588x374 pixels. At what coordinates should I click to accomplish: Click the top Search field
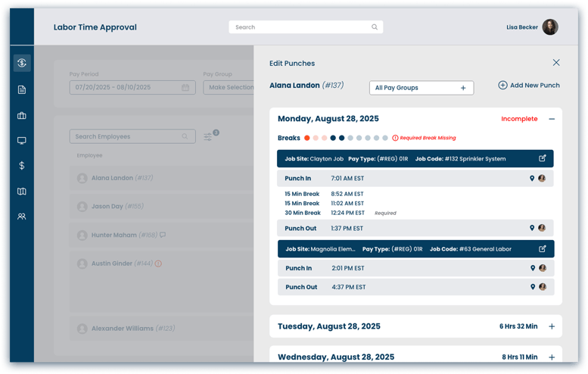tap(305, 27)
